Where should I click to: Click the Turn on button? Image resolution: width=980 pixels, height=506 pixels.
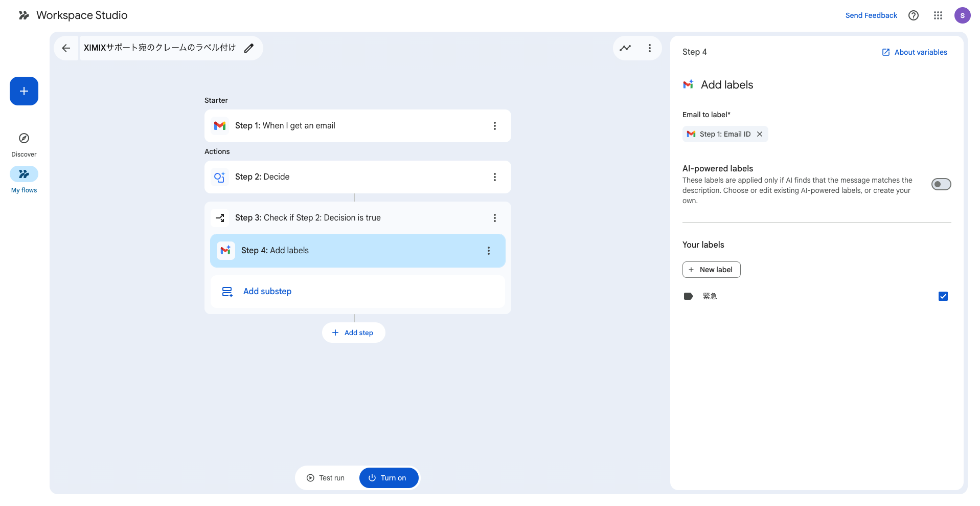[389, 478]
